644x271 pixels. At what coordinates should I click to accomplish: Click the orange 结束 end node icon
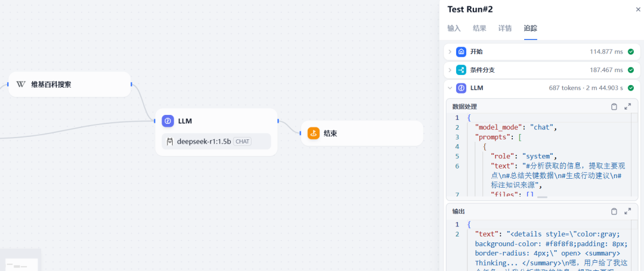click(x=314, y=133)
